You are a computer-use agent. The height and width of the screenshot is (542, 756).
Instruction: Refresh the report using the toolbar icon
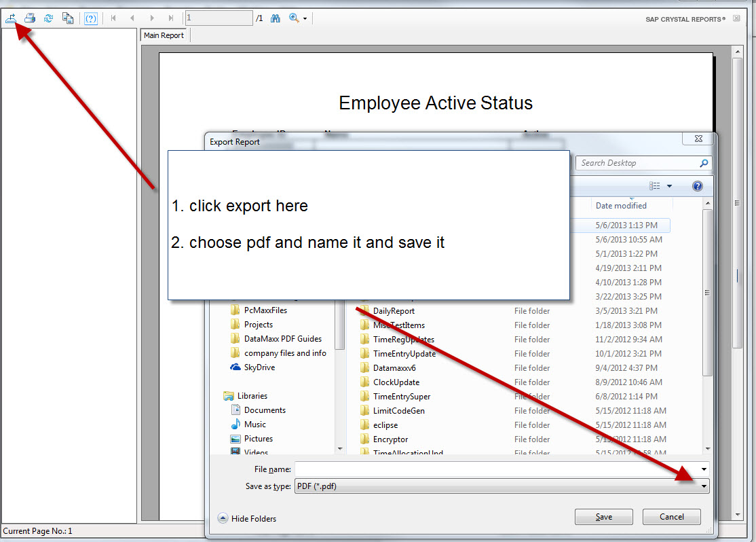[x=49, y=18]
